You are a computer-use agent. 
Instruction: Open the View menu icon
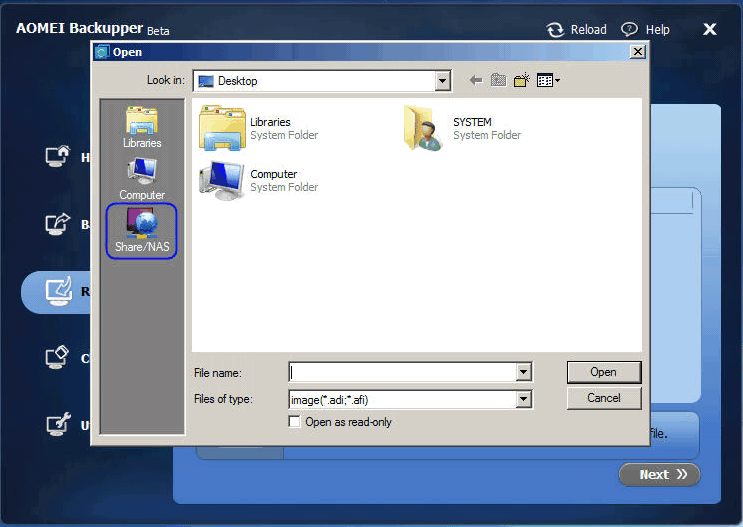[548, 81]
